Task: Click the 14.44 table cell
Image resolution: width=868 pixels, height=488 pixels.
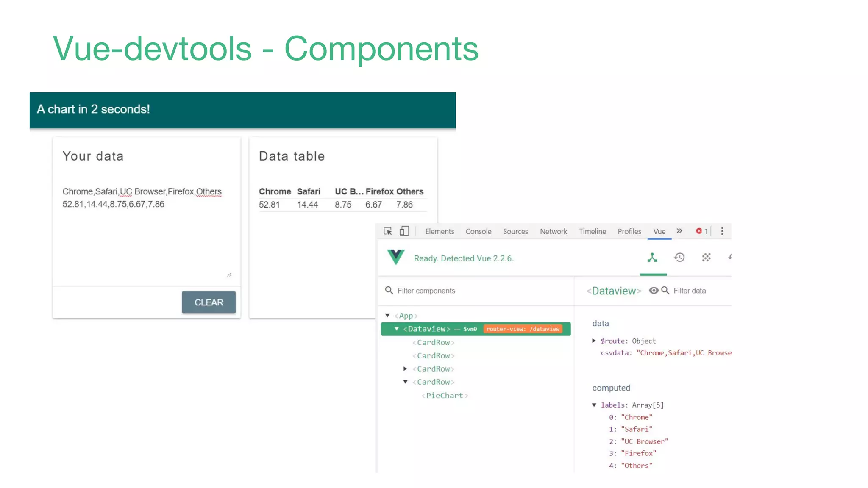Action: pos(307,205)
